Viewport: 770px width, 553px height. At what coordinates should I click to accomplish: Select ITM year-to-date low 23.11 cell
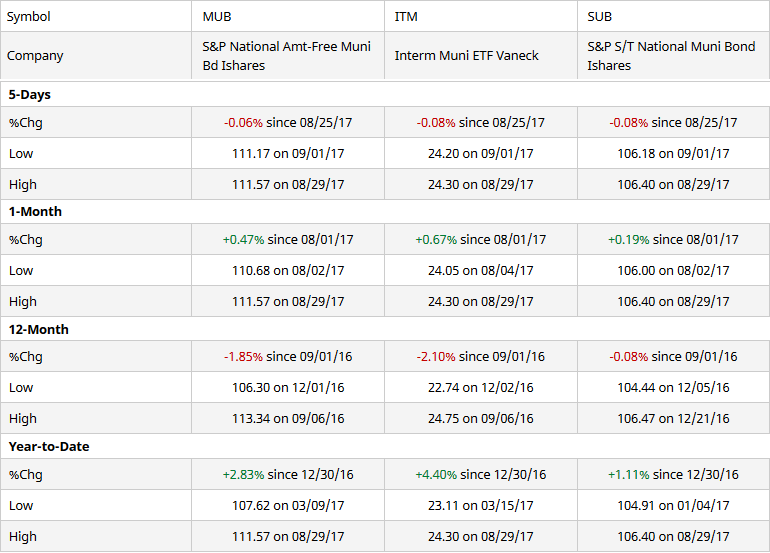[481, 505]
